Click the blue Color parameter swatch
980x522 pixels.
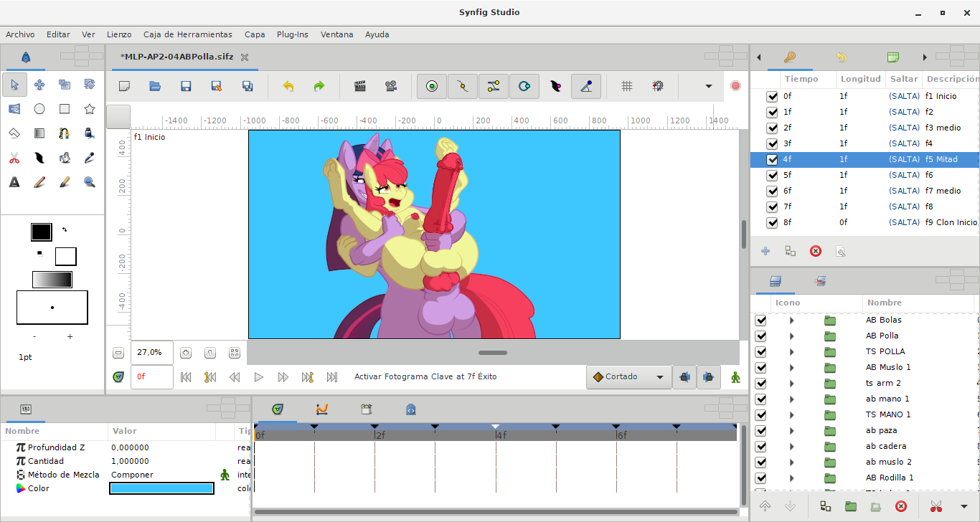point(161,488)
